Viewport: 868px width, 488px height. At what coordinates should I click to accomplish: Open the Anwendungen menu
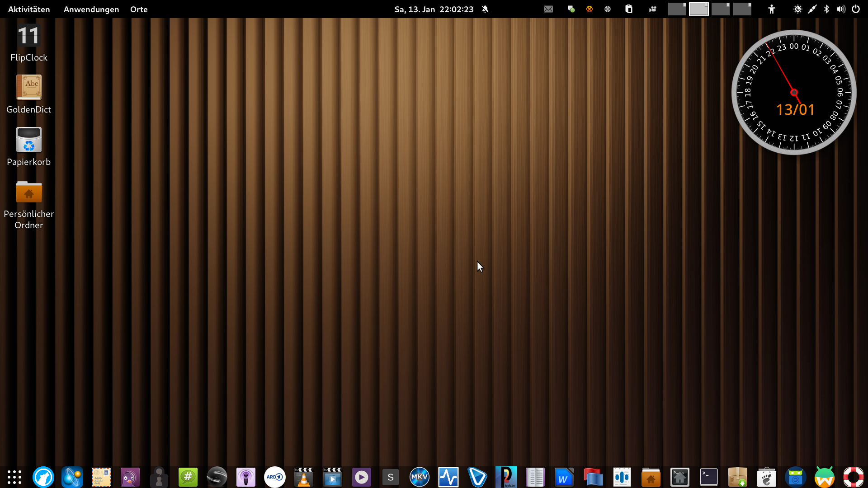click(x=91, y=9)
